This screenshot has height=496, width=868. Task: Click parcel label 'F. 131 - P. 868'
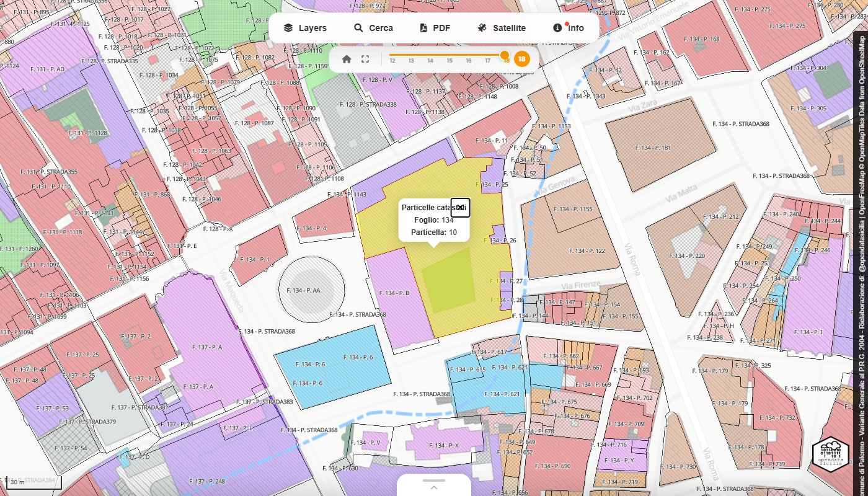click(x=151, y=194)
